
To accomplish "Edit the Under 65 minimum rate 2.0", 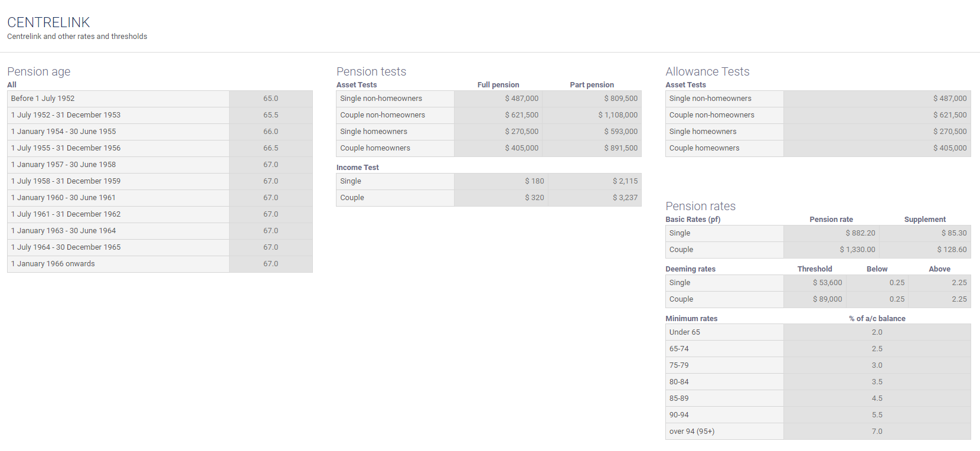I will [x=877, y=332].
